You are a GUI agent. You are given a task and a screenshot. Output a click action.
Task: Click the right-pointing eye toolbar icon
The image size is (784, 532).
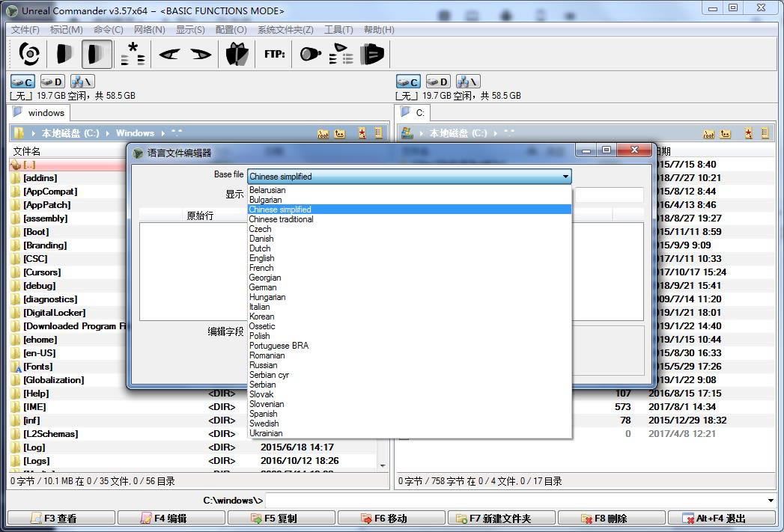coord(201,54)
